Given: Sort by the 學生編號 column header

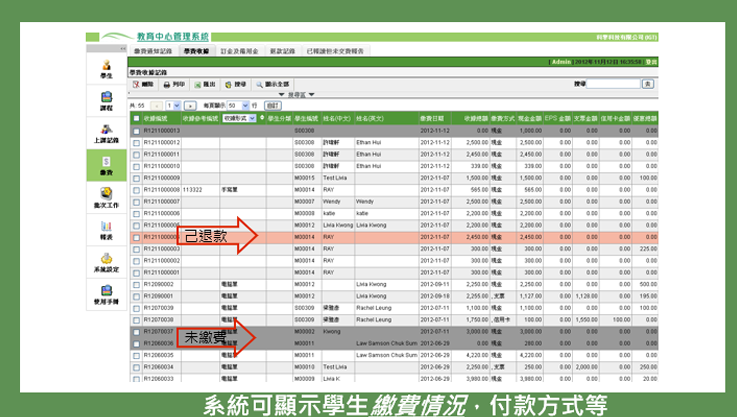Looking at the screenshot, I should click(x=306, y=118).
